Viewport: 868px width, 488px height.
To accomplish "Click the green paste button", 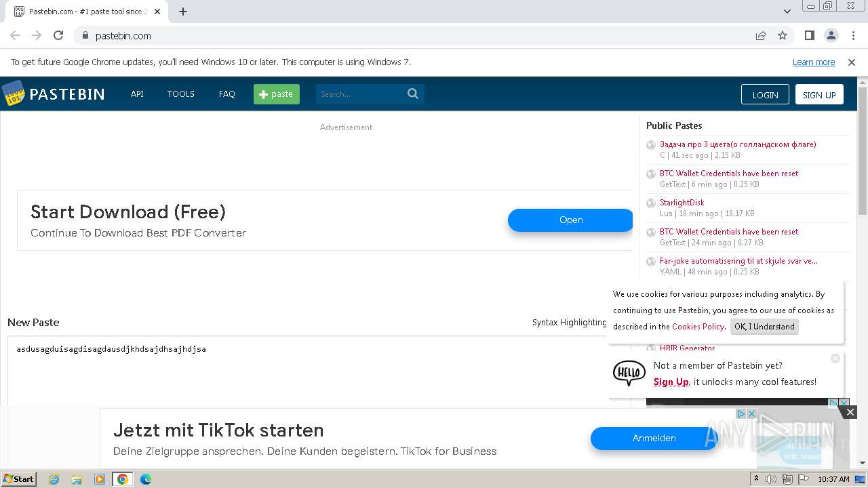I will tap(277, 94).
